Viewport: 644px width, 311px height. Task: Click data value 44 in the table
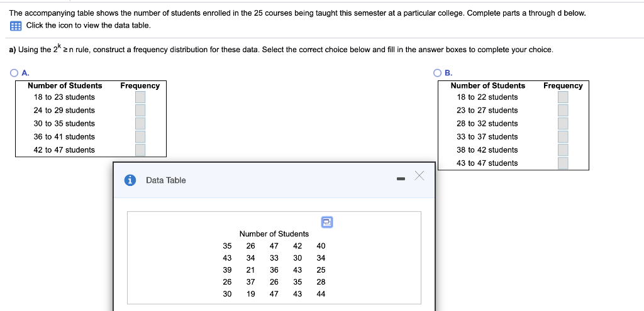tap(321, 294)
